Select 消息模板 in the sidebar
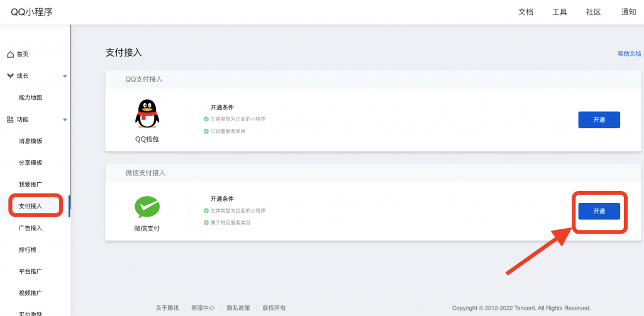The image size is (644, 316). (31, 141)
